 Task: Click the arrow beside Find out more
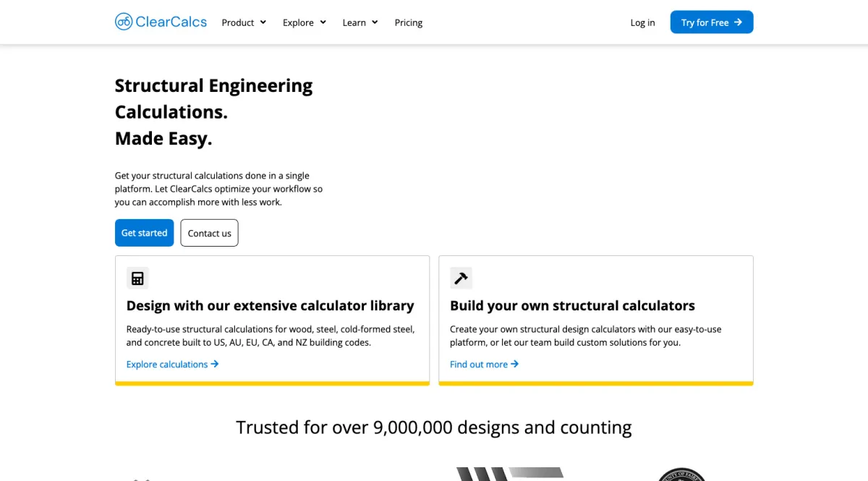pos(515,364)
